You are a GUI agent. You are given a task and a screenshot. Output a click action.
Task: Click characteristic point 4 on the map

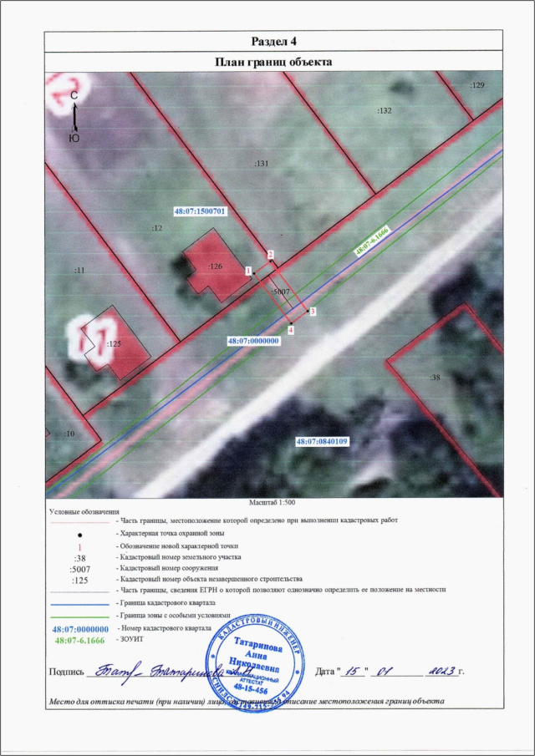point(291,322)
